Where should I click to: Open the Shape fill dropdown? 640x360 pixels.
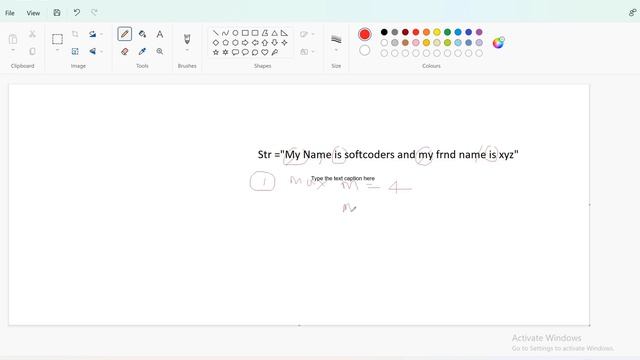[x=307, y=51]
